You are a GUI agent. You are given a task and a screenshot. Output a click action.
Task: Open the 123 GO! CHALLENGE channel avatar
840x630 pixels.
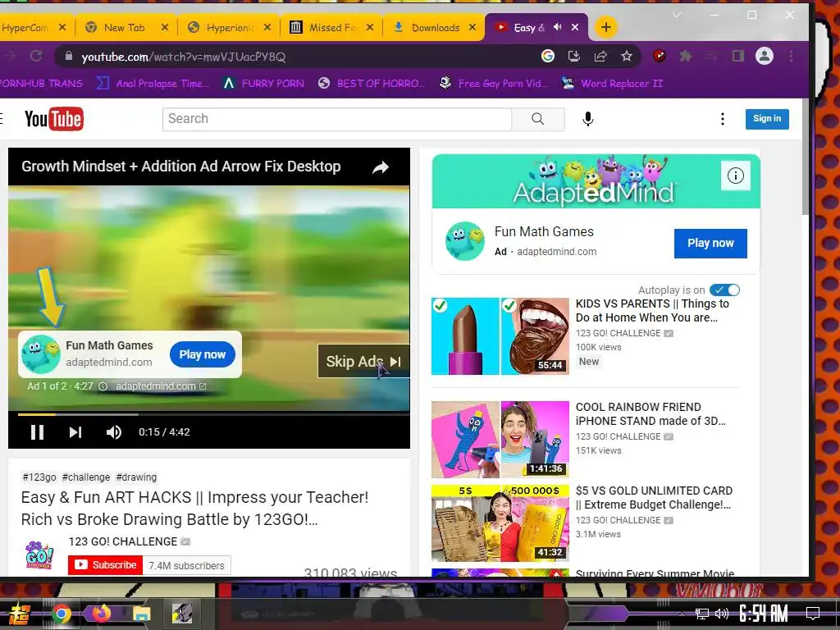(39, 555)
